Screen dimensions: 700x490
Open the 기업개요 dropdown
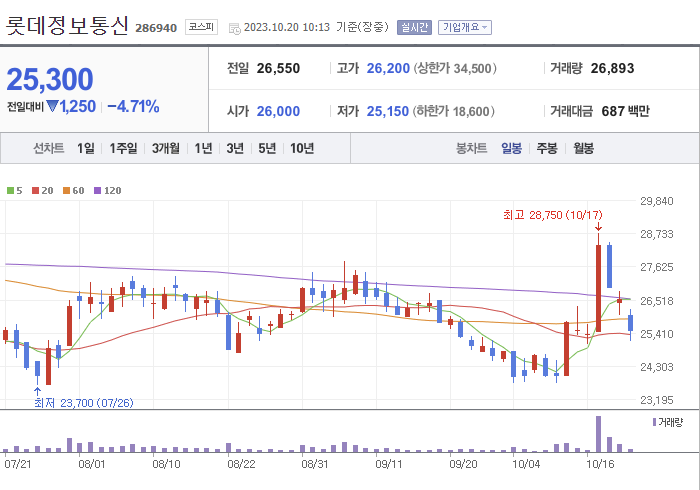[x=465, y=27]
